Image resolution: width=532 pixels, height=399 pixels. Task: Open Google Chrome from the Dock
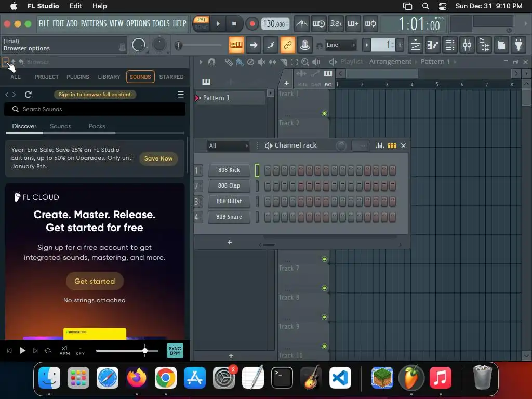pos(166,378)
